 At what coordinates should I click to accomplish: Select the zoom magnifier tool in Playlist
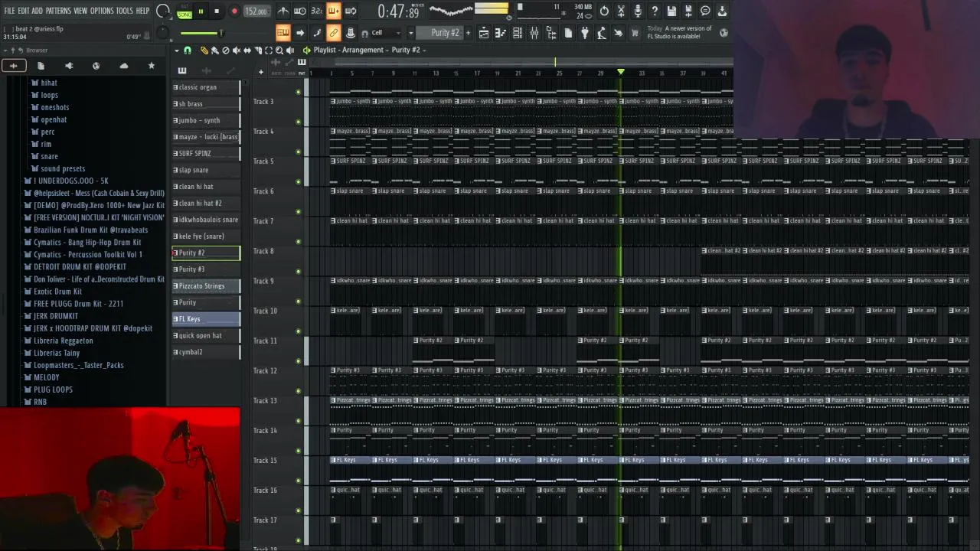[279, 50]
